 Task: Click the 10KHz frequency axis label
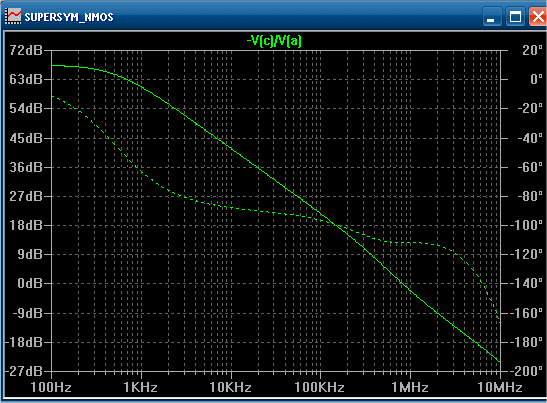pos(230,387)
